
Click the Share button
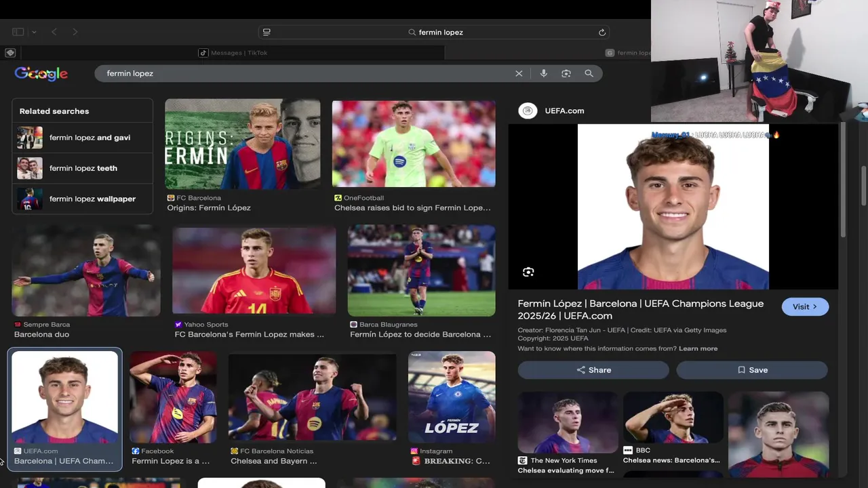593,370
